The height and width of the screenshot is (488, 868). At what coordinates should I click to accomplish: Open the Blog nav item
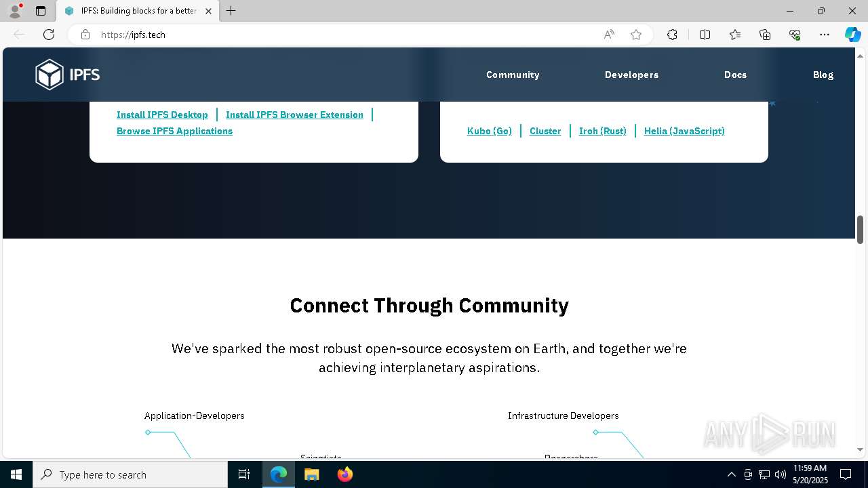click(823, 75)
